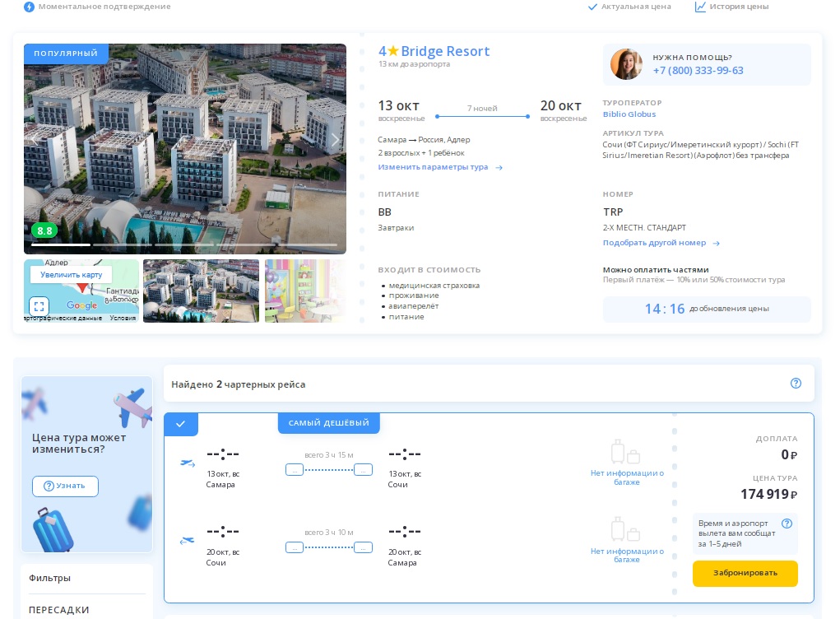Viewport: 840px width, 619px height.
Task: Click first segment of photo progress bar
Action: 61,245
